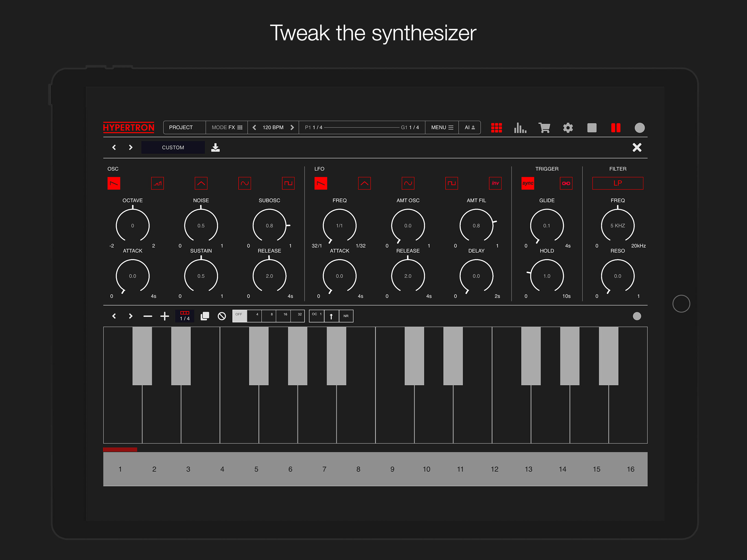Screen dimensions: 747x560
Task: Open settings gear in top bar
Action: (x=568, y=128)
